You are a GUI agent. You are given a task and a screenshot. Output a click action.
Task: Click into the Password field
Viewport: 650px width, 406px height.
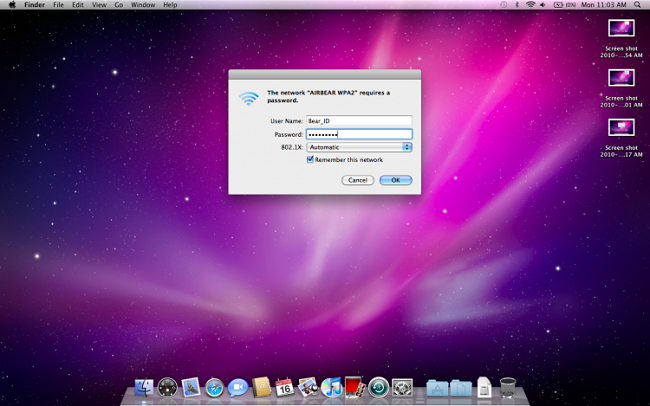[x=360, y=134]
